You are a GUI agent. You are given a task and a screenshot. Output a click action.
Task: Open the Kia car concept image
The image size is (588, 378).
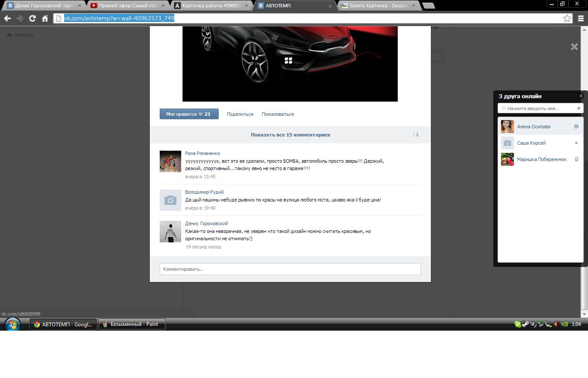pyautogui.click(x=290, y=64)
